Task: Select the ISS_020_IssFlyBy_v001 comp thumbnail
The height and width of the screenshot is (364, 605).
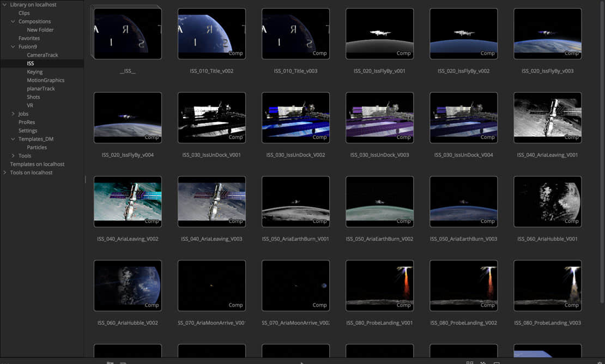Action: point(379,34)
